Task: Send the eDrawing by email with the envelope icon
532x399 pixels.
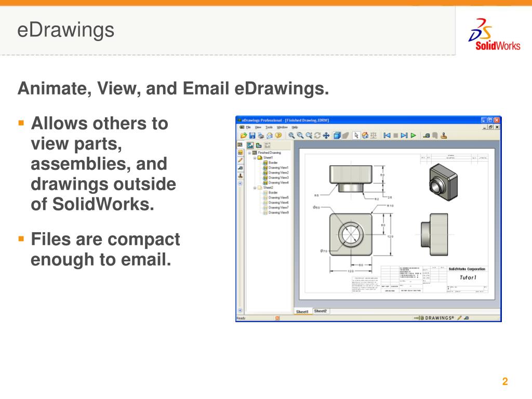Action: coord(270,136)
